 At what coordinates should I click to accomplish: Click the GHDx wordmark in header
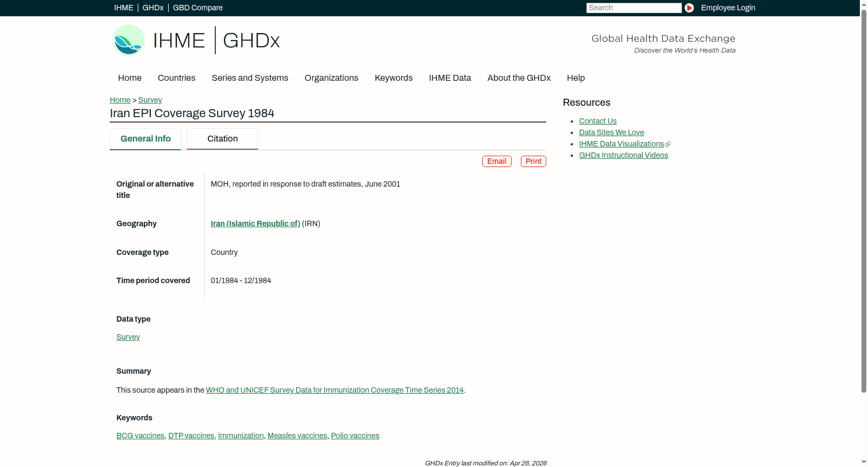point(251,41)
